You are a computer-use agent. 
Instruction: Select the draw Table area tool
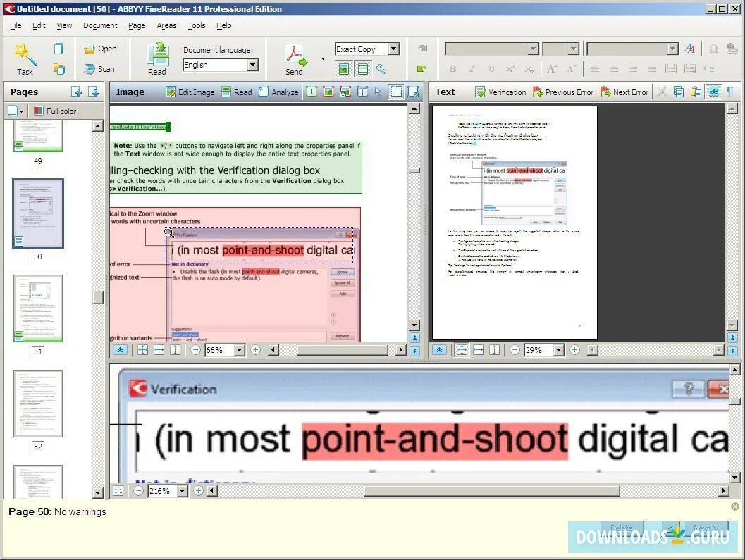pyautogui.click(x=362, y=92)
